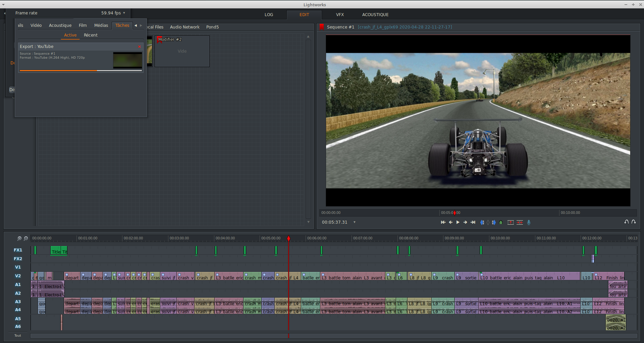Click the voice-over microphone icon
644x343 pixels.
pyautogui.click(x=529, y=222)
